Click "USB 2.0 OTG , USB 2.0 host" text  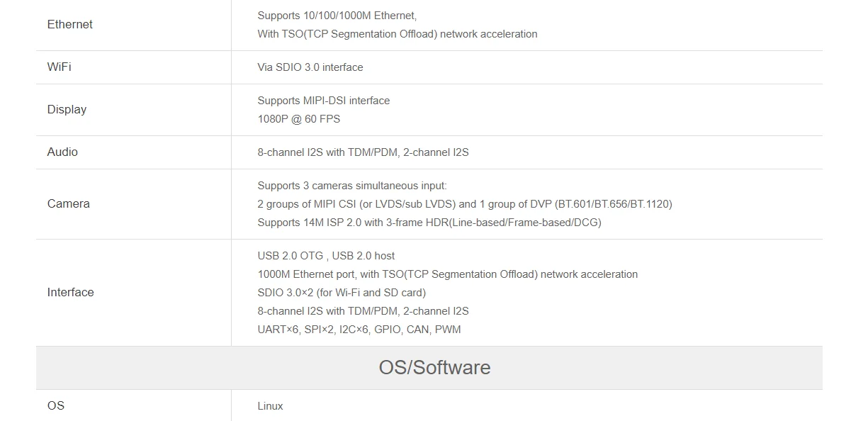click(x=326, y=256)
